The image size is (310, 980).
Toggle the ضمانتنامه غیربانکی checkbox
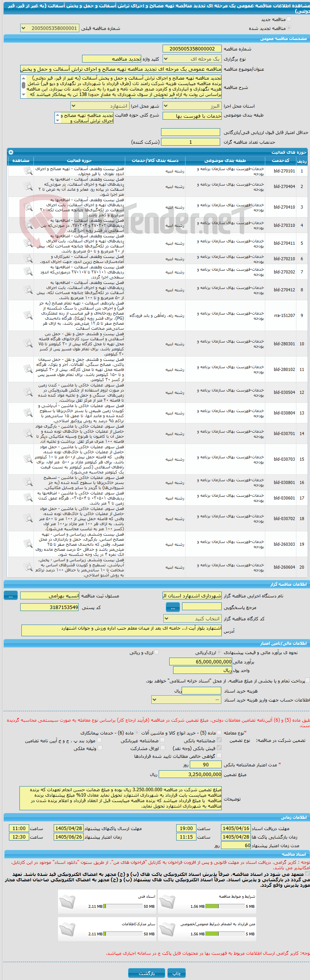point(163,741)
